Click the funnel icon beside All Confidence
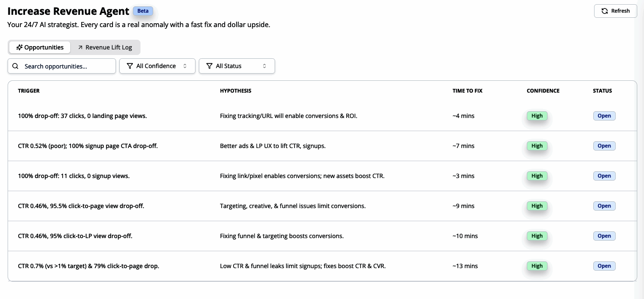The image size is (644, 299). point(130,66)
